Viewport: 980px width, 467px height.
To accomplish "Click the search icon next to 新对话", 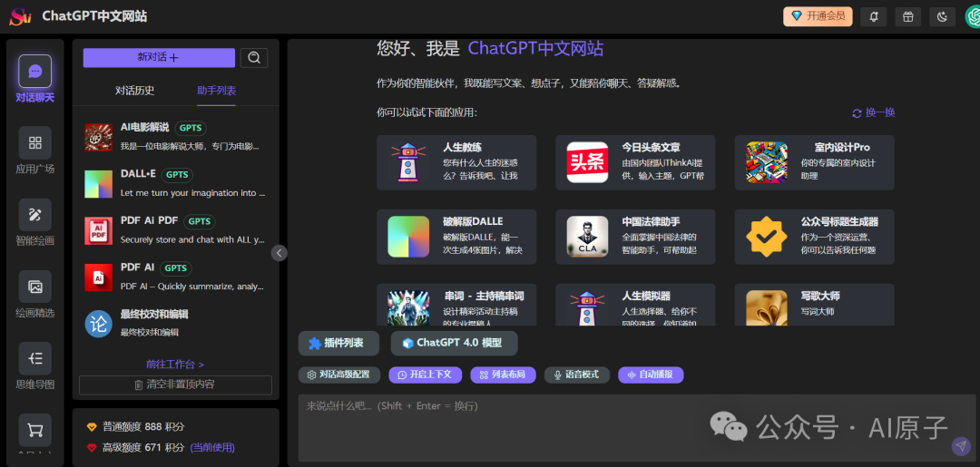I will pos(254,57).
